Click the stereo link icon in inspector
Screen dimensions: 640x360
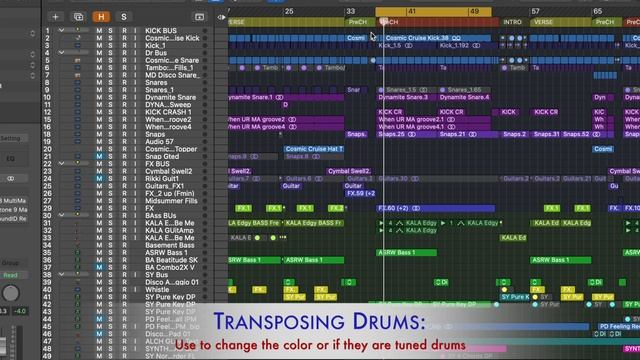click(x=11, y=178)
